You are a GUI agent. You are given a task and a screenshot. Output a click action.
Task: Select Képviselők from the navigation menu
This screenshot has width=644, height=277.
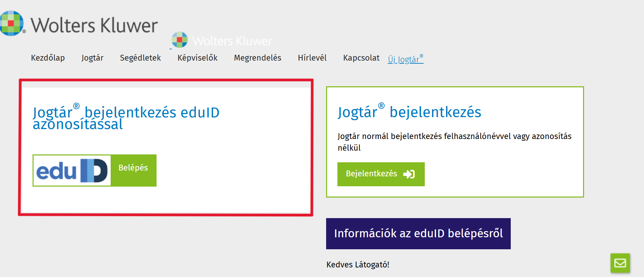click(x=197, y=58)
